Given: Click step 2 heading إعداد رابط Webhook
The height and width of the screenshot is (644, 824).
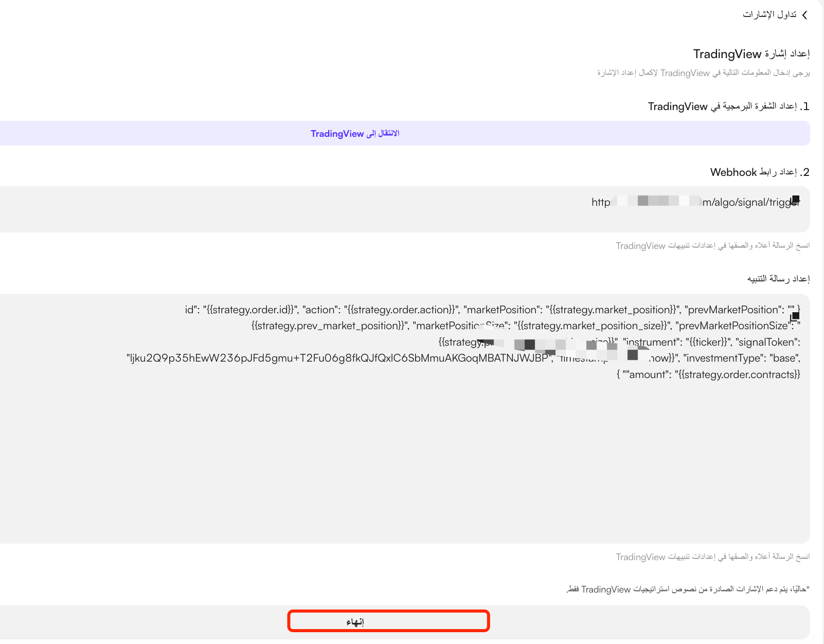Looking at the screenshot, I should point(760,172).
